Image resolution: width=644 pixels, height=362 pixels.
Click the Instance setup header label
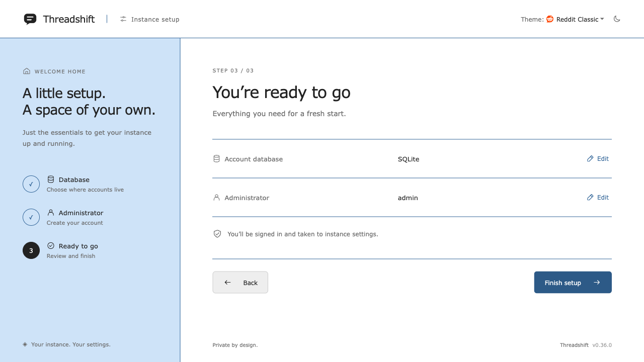coord(155,19)
